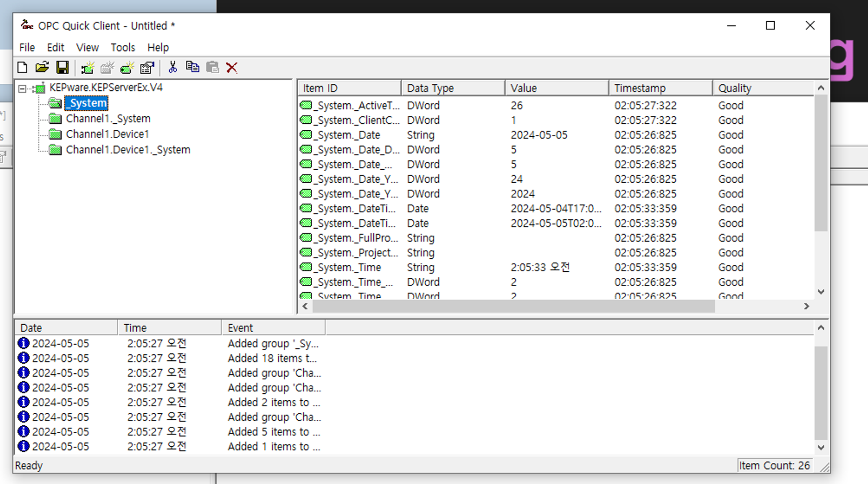Screen dimensions: 868x484
Task: Click the New Item toolbar icon
Action: [127, 68]
